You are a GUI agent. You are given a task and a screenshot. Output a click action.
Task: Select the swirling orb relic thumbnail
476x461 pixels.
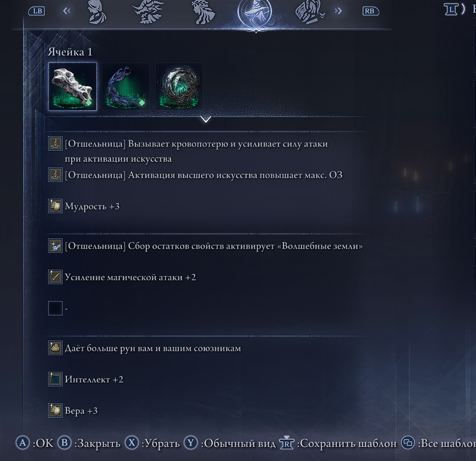coord(179,87)
